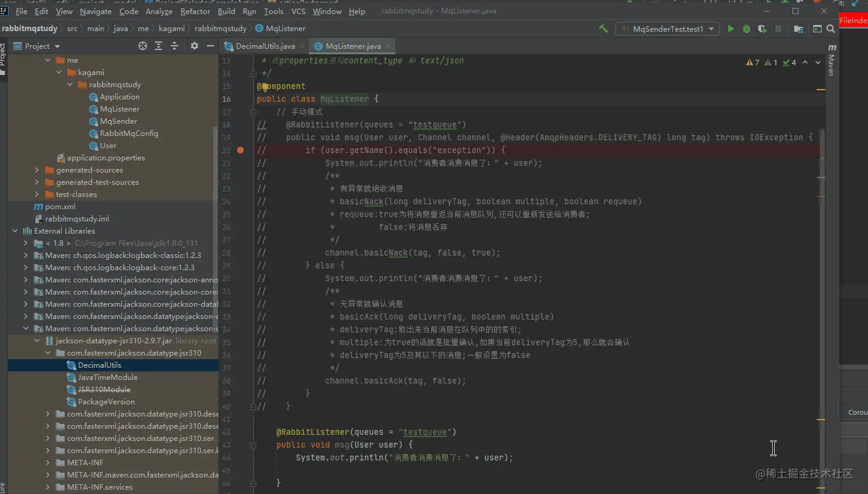The image size is (868, 494).
Task: Open the Refactor menu
Action: pyautogui.click(x=195, y=11)
